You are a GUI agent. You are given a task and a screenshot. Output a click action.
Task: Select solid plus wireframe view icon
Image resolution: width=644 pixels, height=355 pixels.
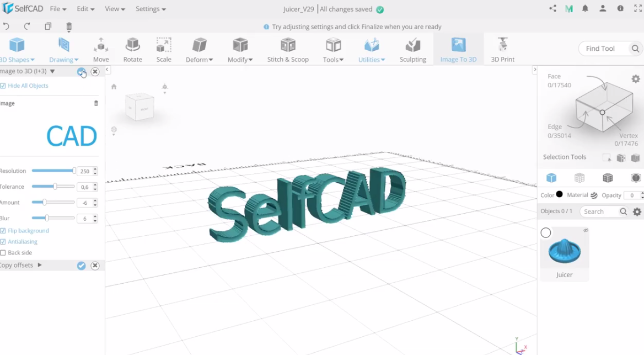608,178
